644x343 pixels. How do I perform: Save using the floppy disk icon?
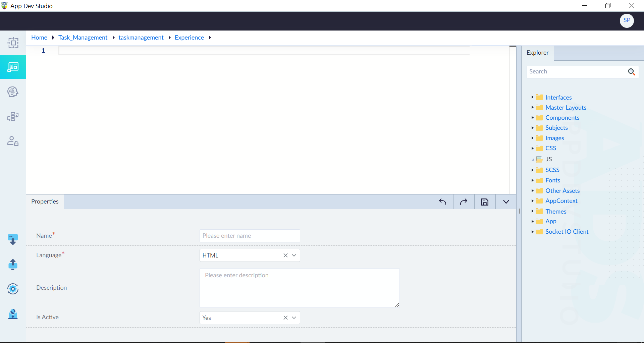click(485, 202)
